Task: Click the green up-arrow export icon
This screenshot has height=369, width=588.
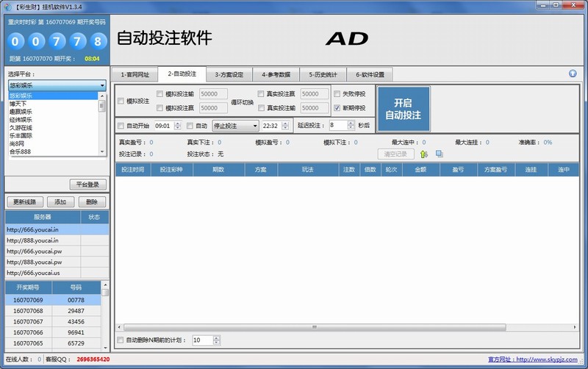Action: click(424, 154)
